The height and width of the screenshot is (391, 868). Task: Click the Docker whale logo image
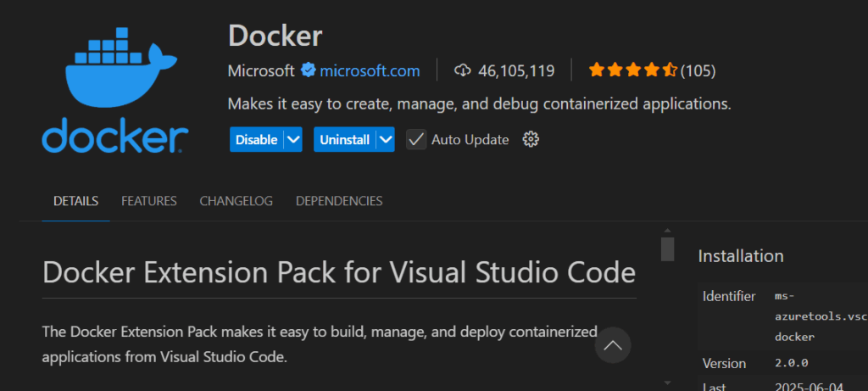point(115,90)
